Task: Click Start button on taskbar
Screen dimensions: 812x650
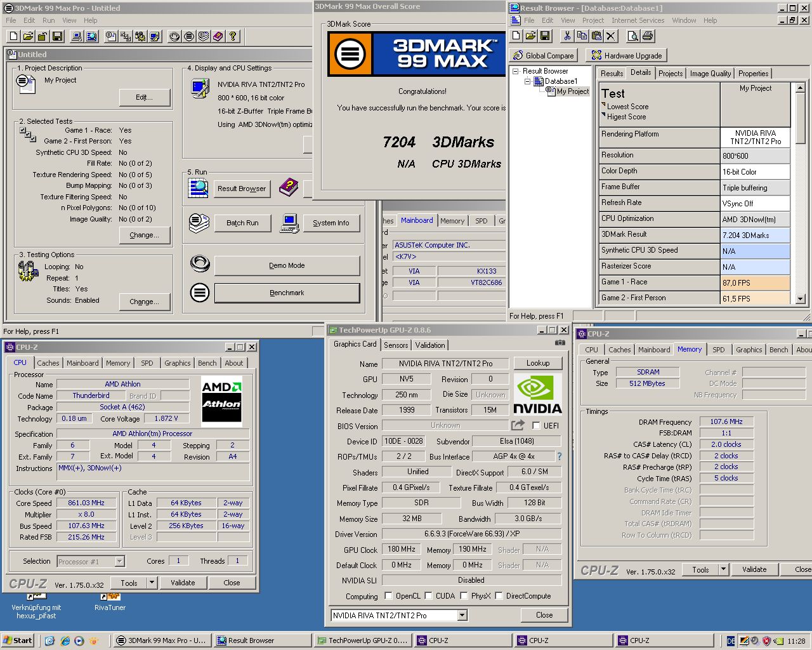Action: click(18, 640)
